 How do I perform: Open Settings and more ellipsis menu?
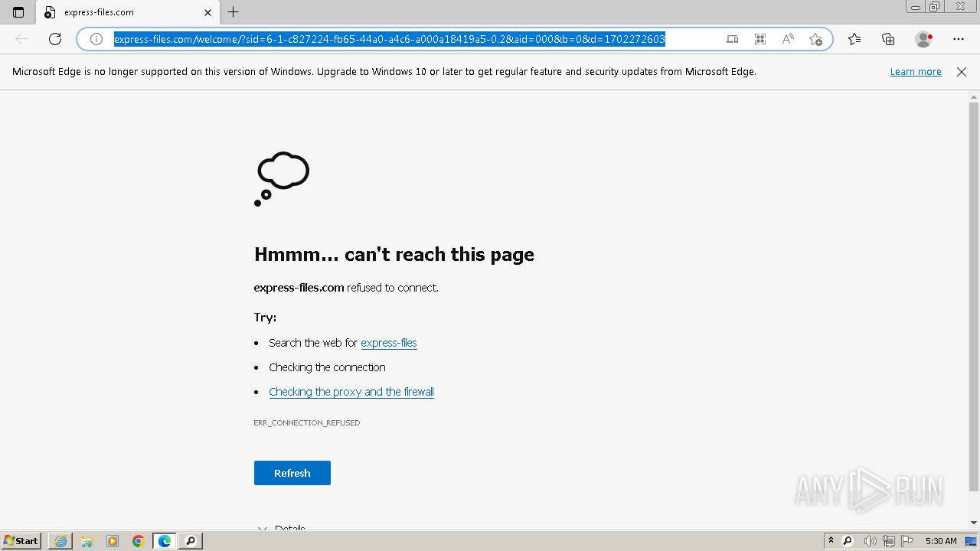(959, 39)
